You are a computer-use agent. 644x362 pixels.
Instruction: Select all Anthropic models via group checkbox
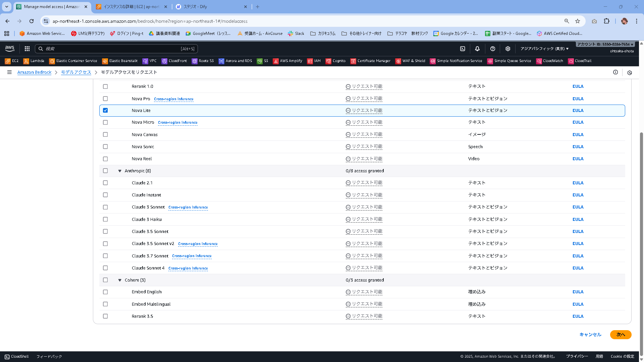(x=105, y=171)
